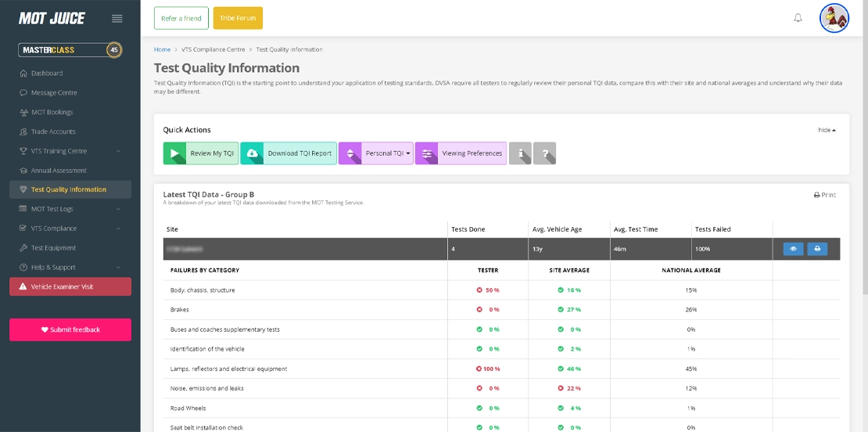Screen dimensions: 868x432
Task: Open the Tribe Forum button
Action: 238,18
